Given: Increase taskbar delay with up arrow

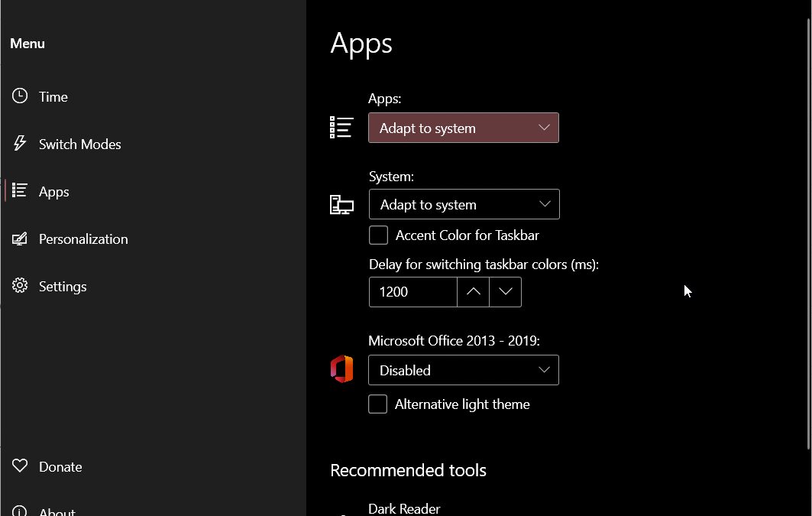Looking at the screenshot, I should [473, 292].
